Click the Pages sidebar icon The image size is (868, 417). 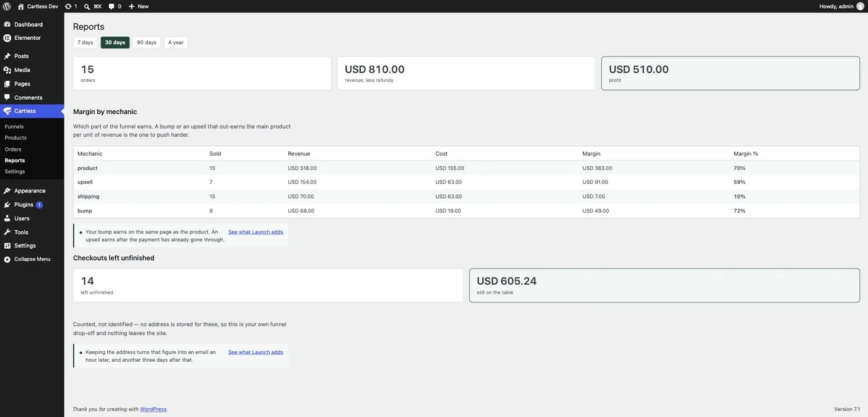(7, 84)
